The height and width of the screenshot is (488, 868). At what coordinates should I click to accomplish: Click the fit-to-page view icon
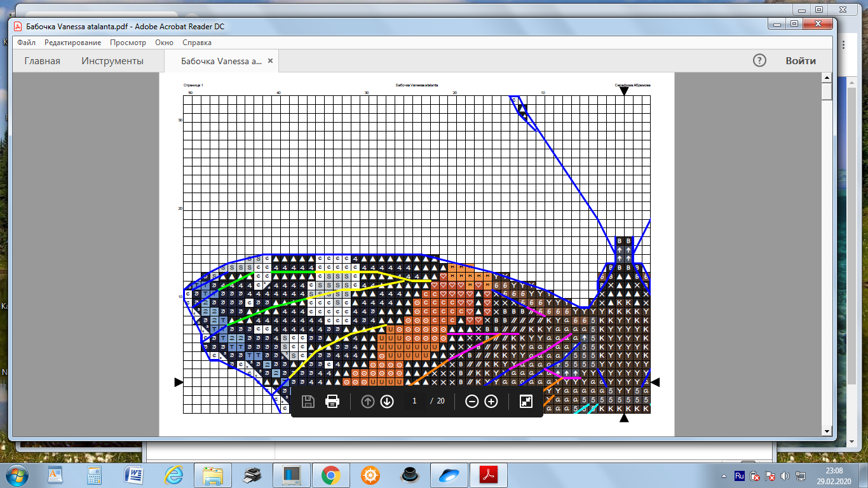point(526,402)
